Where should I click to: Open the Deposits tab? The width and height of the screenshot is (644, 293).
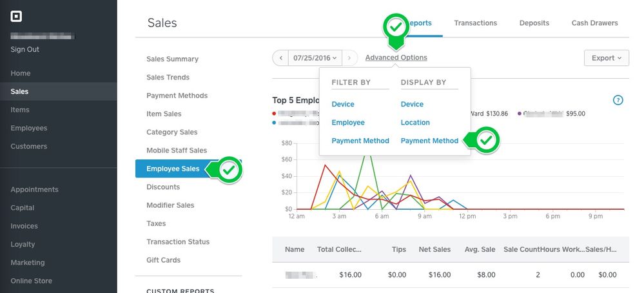pyautogui.click(x=534, y=23)
